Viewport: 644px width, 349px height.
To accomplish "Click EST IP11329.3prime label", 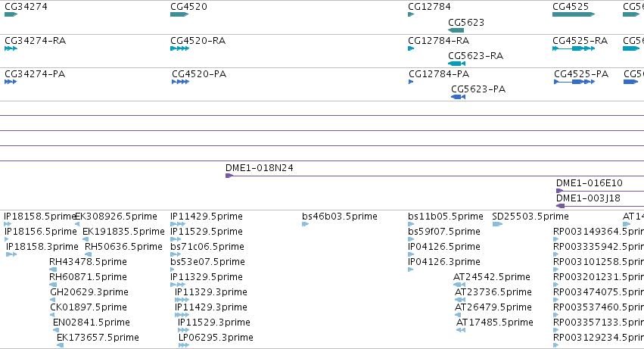I will coord(211,292).
